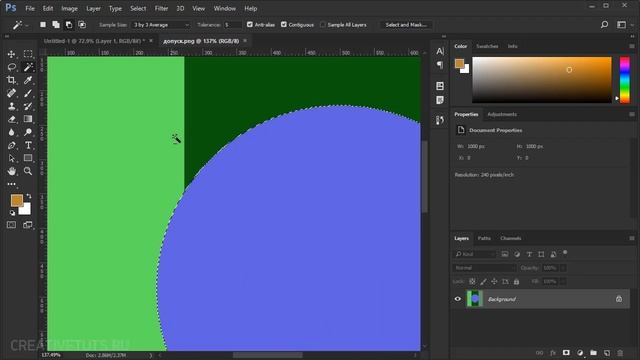Open the layer blending mode dropdown
The image size is (640, 360).
pos(484,268)
